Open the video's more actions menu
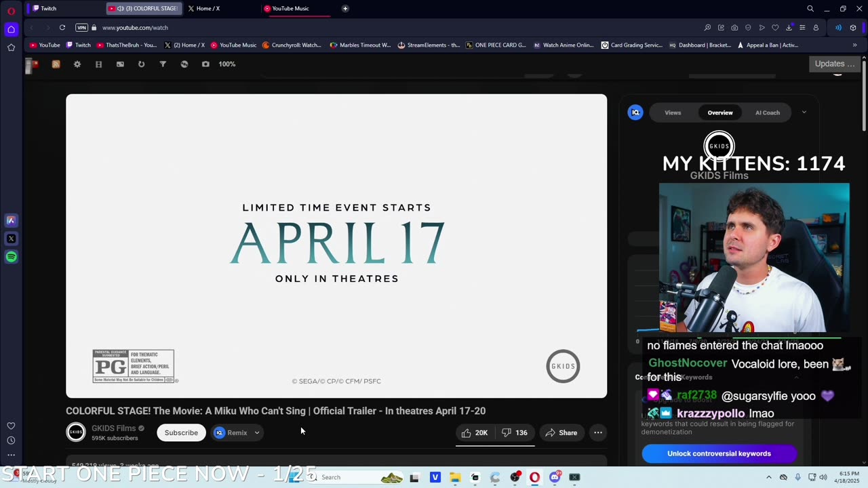The width and height of the screenshot is (868, 488). pos(598,432)
